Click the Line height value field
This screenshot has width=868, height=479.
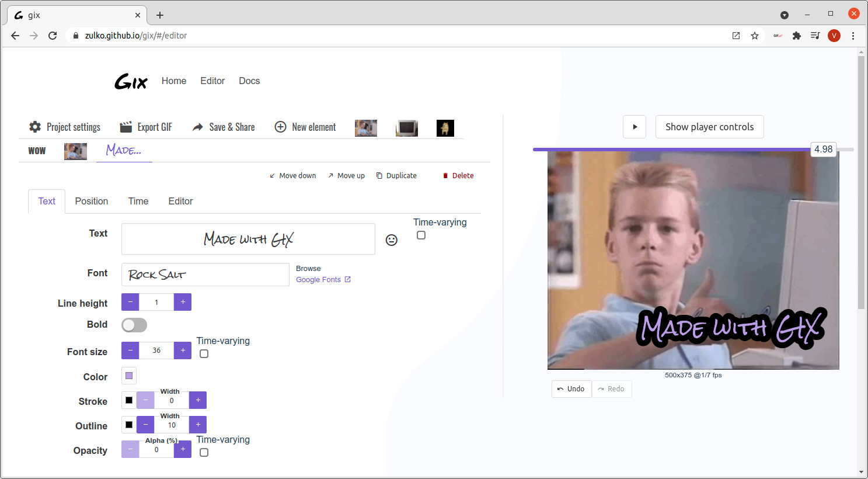(156, 302)
